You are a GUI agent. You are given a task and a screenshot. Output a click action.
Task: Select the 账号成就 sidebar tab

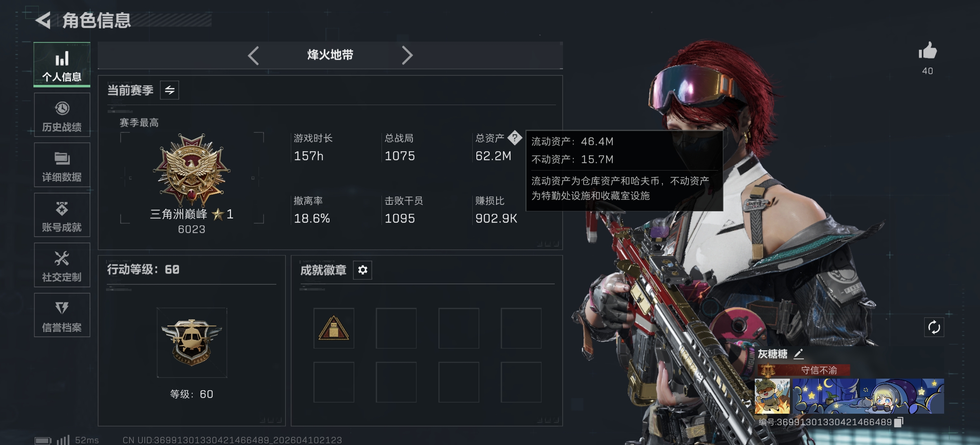[62, 215]
